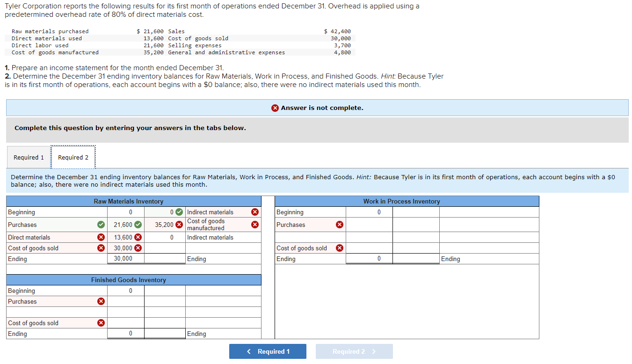Click red X in Work in Process Purchases row
The width and height of the screenshot is (632, 364).
pos(340,225)
